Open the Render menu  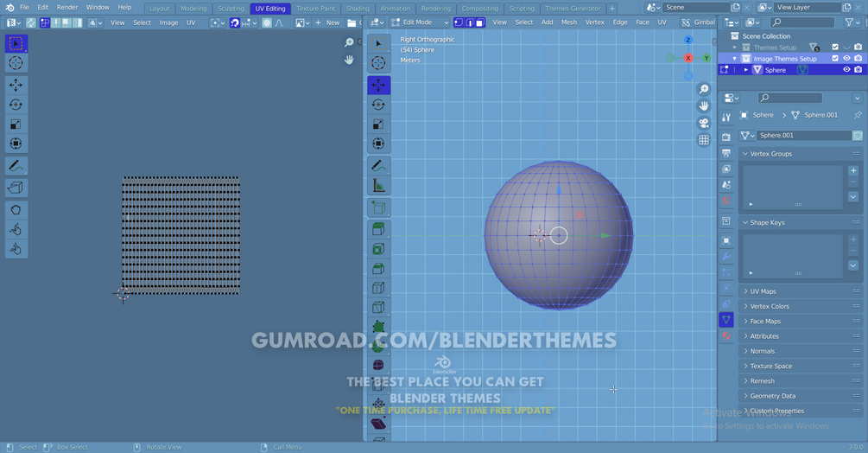tap(67, 7)
